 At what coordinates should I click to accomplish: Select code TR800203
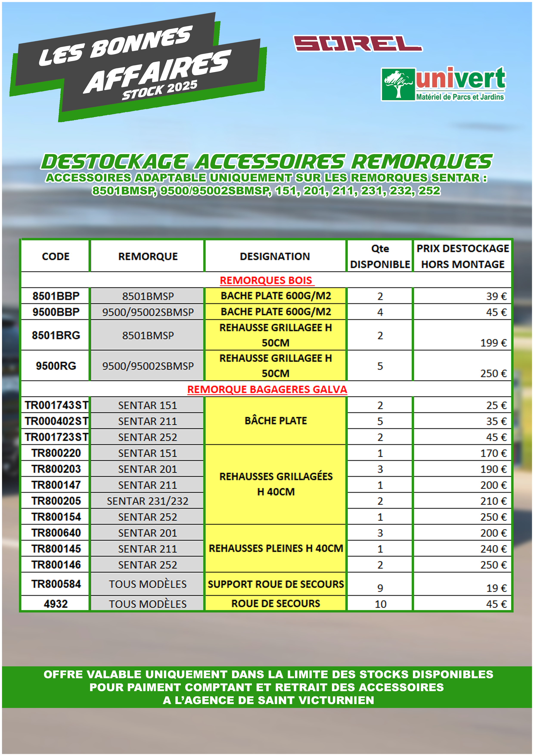click(x=56, y=469)
